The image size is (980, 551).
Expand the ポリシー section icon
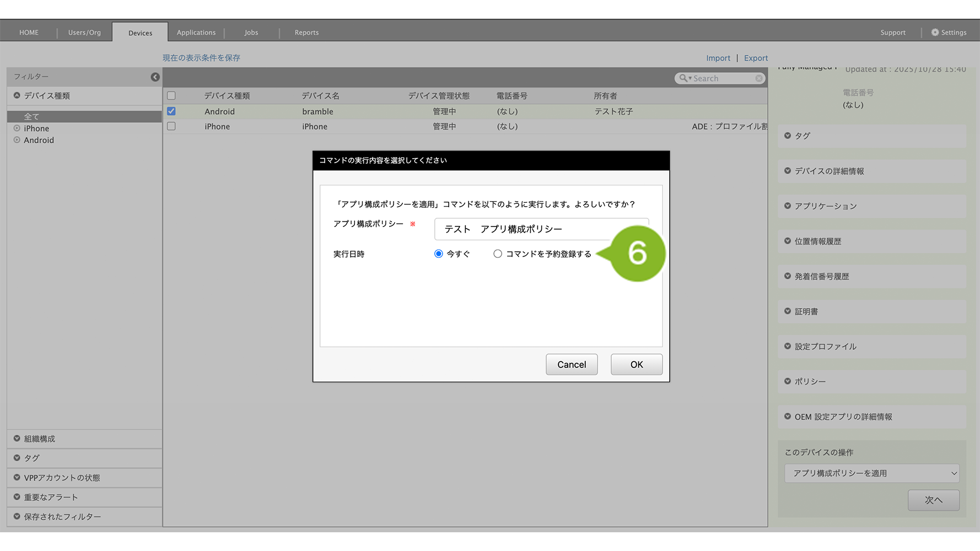[788, 381]
